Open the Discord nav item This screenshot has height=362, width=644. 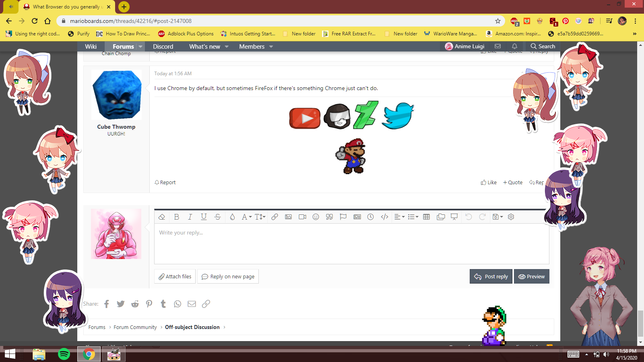click(163, 47)
